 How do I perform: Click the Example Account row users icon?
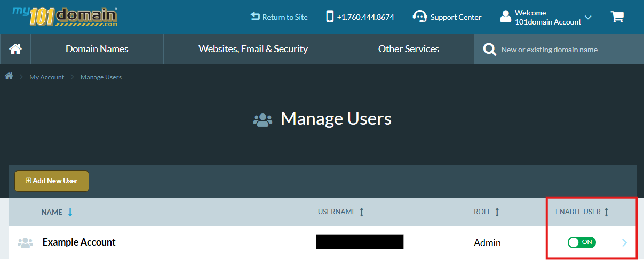pos(25,243)
